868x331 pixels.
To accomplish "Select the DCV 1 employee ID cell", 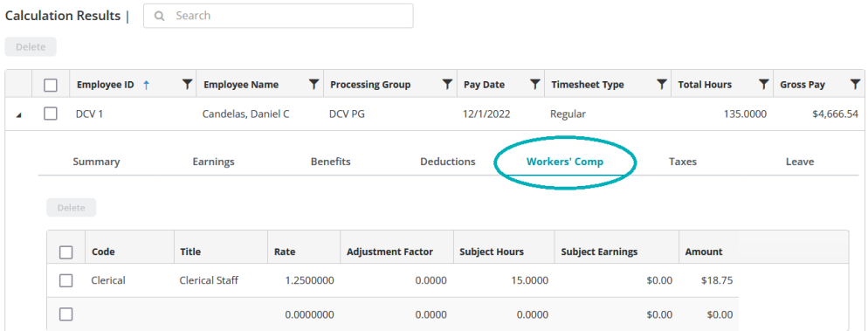I will coord(90,114).
